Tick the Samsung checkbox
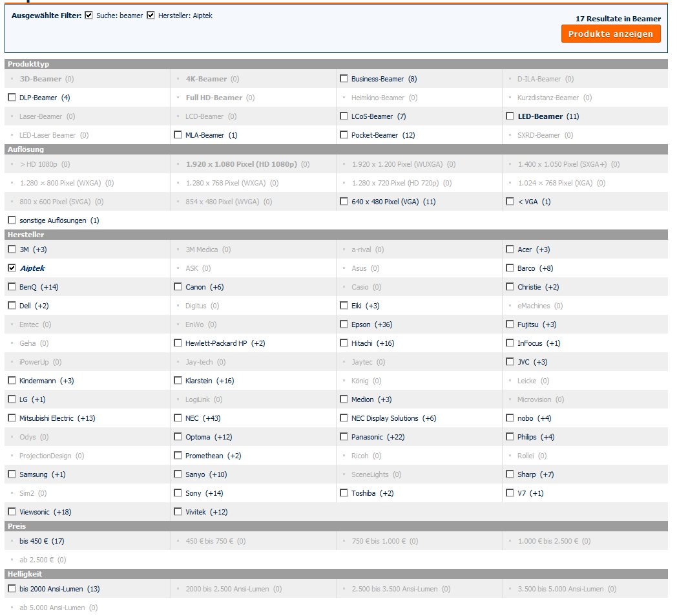 (x=12, y=474)
